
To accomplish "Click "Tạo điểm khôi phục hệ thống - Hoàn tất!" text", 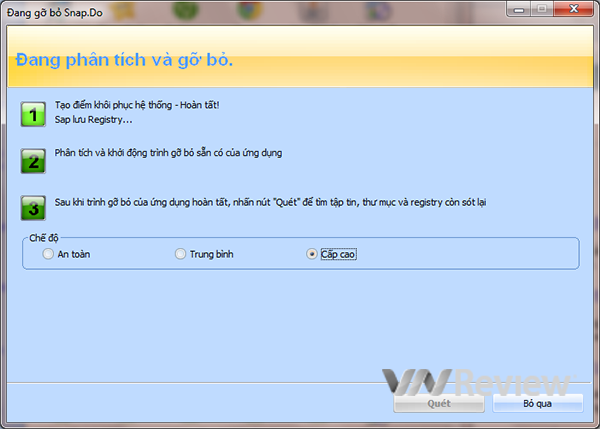I will coord(137,105).
